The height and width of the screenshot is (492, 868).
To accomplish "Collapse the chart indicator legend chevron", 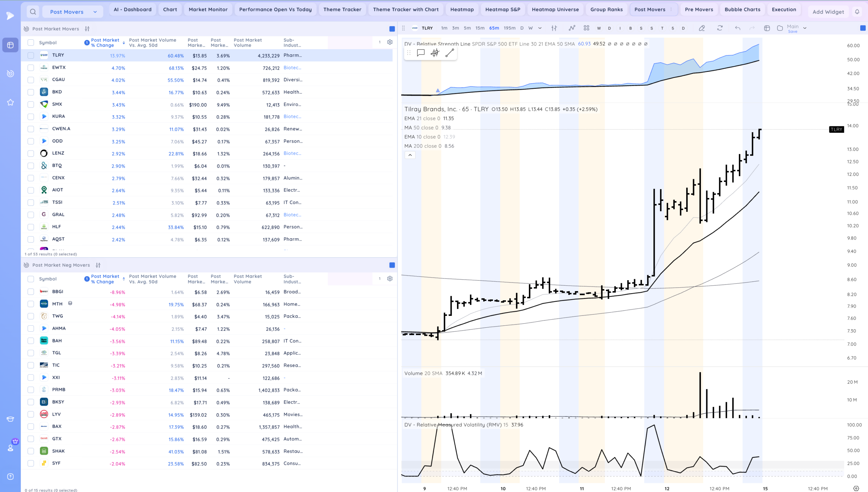I will pyautogui.click(x=410, y=155).
